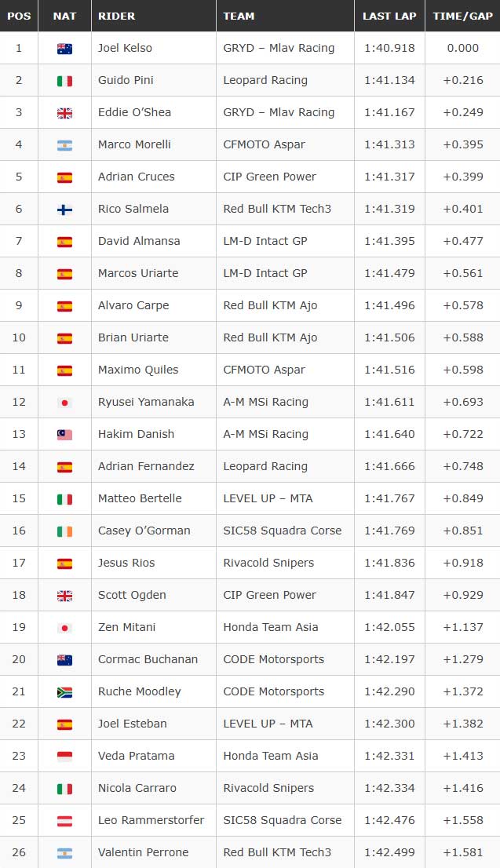Click the New Zealand flag beside Cormac Buchanan
Screen dimensions: 500x868
click(65, 660)
